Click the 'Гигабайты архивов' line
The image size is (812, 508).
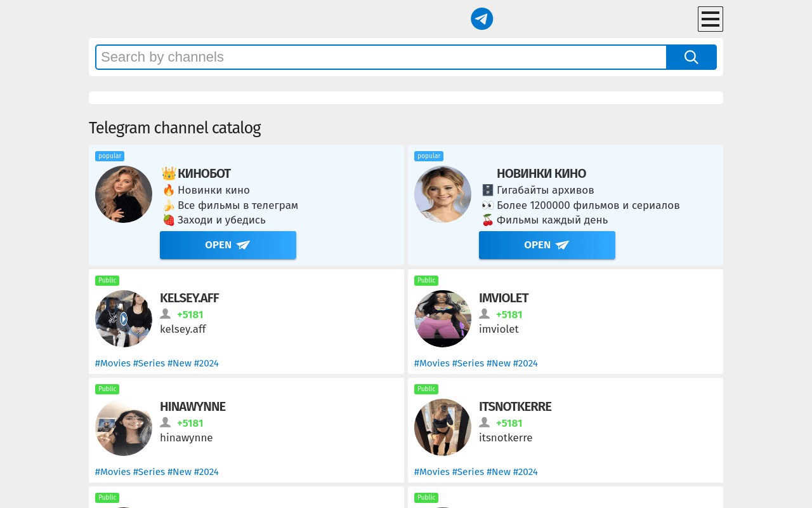pos(546,190)
